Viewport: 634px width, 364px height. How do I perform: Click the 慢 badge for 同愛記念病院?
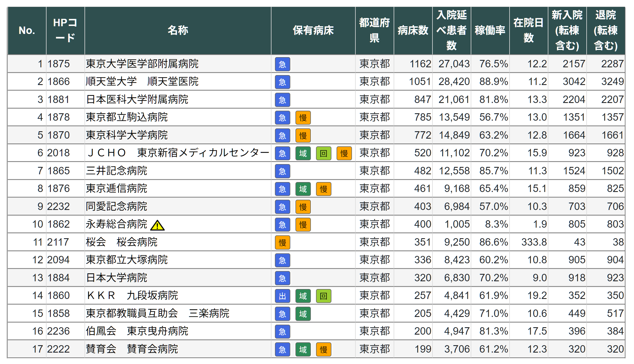pyautogui.click(x=303, y=207)
